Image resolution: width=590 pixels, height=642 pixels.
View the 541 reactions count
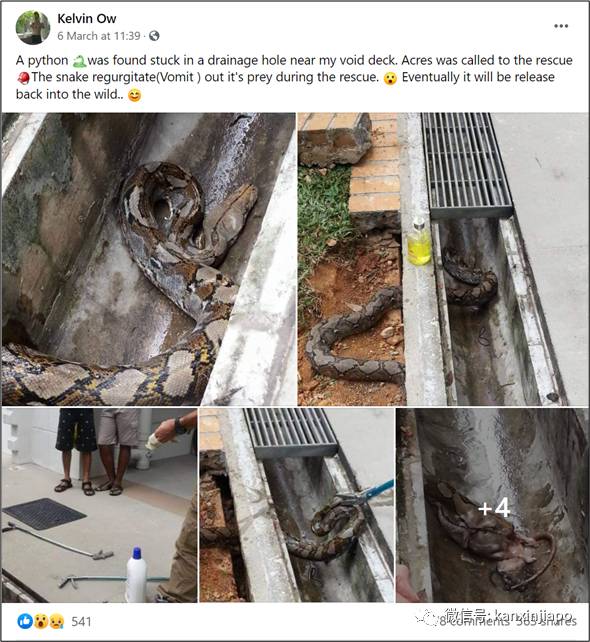81,622
